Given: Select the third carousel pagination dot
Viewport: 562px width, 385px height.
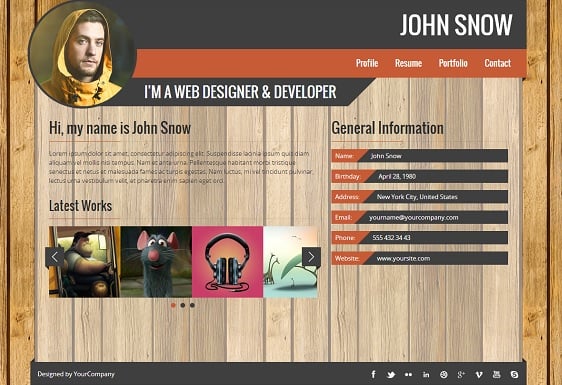Looking at the screenshot, I should (192, 305).
